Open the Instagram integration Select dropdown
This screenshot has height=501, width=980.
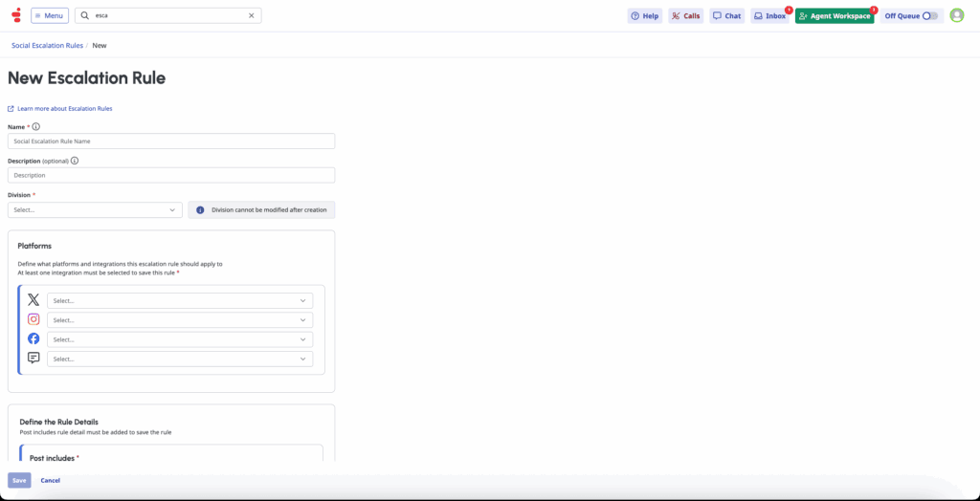(180, 320)
